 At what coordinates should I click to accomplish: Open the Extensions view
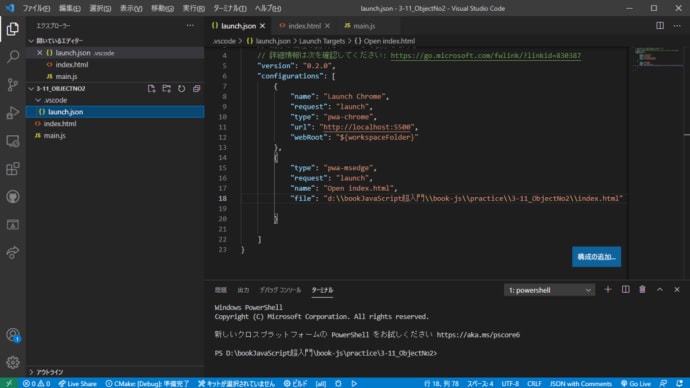coord(13,168)
